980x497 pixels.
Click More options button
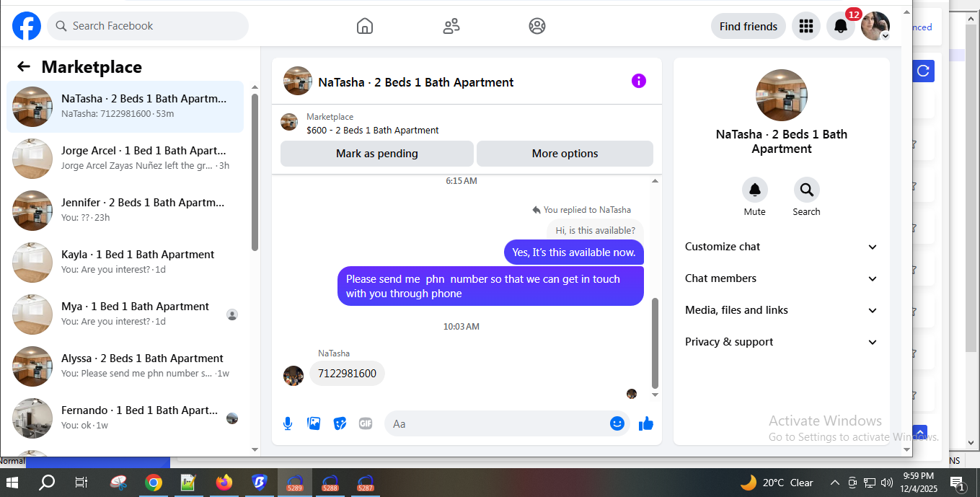pyautogui.click(x=565, y=154)
